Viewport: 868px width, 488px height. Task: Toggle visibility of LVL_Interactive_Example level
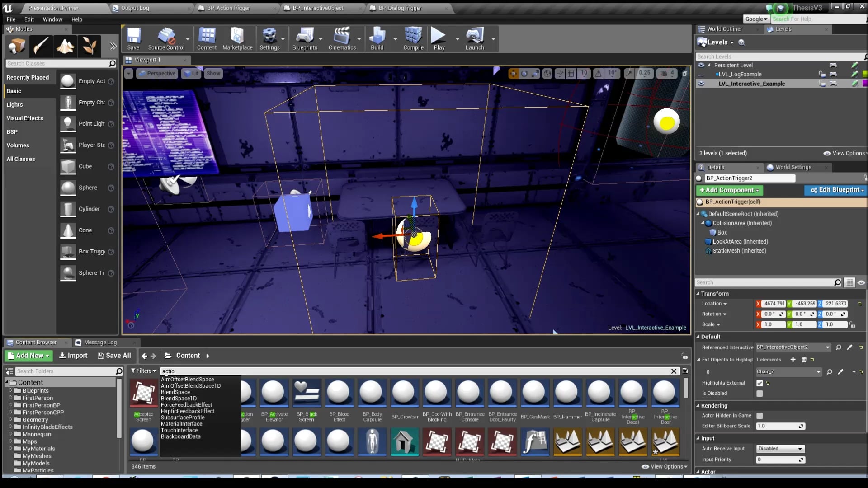click(701, 84)
